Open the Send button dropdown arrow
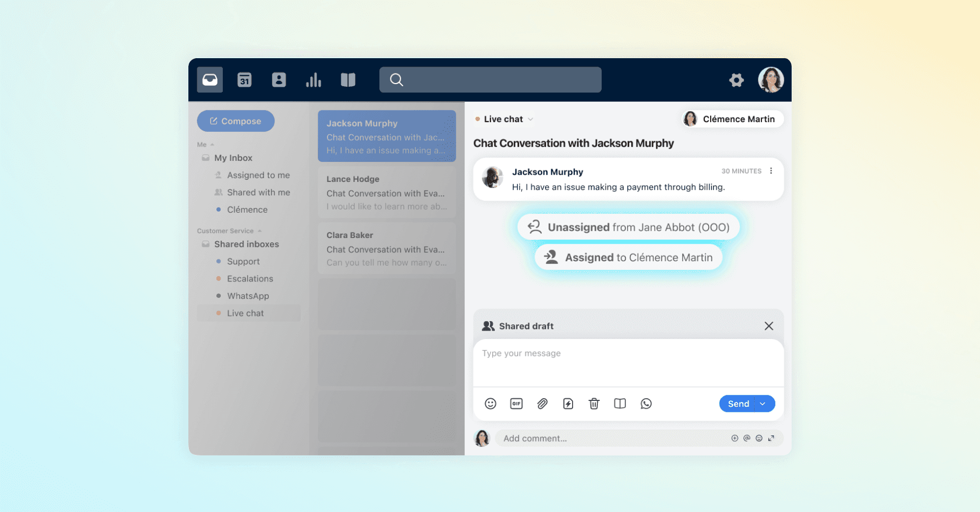The image size is (980, 512). pyautogui.click(x=763, y=404)
